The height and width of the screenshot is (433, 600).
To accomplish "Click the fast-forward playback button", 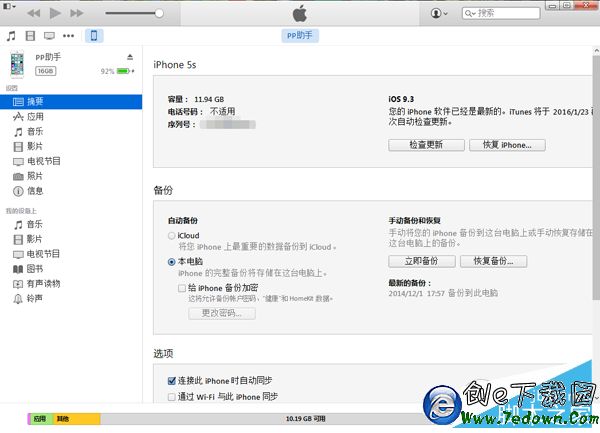I will click(x=77, y=13).
